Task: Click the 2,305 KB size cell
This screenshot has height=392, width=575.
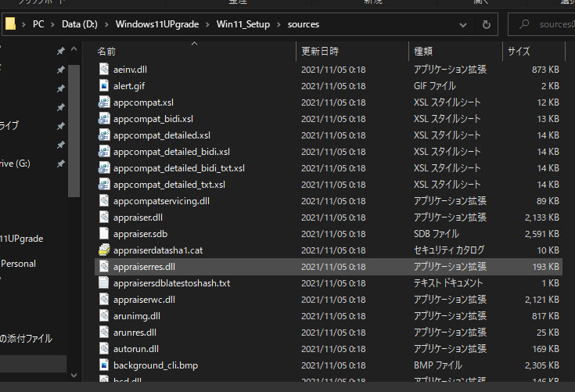Action: pyautogui.click(x=542, y=365)
